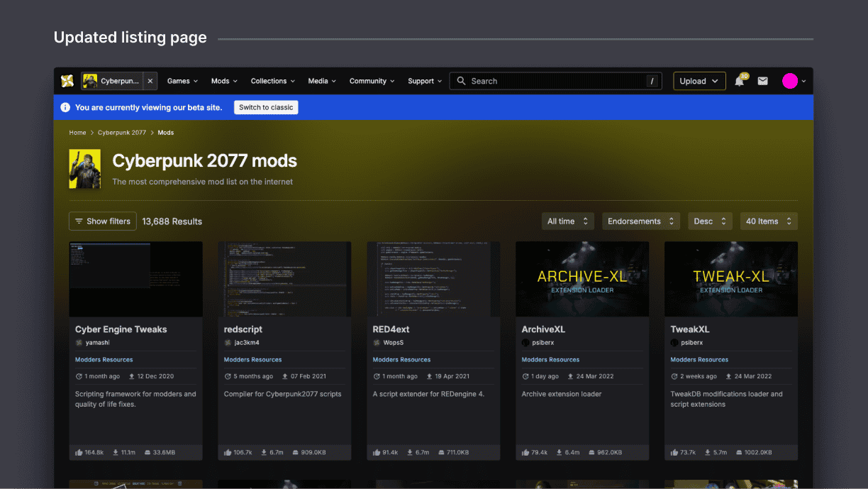Click Modders Resources under Cyber Engine Tweaks
The width and height of the screenshot is (868, 489).
104,360
